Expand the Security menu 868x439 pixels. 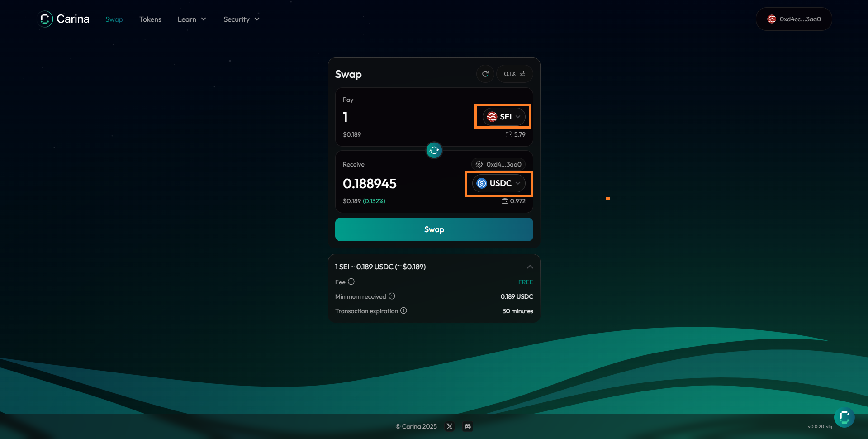241,19
